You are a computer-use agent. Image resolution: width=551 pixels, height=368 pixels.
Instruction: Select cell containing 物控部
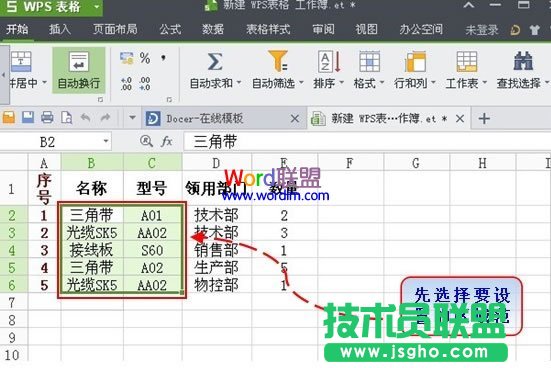click(x=216, y=285)
